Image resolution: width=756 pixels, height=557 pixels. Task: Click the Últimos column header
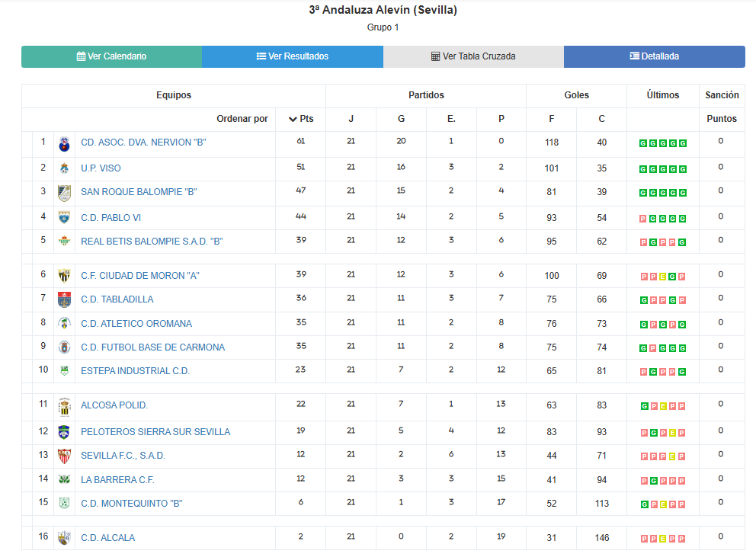[x=663, y=95]
